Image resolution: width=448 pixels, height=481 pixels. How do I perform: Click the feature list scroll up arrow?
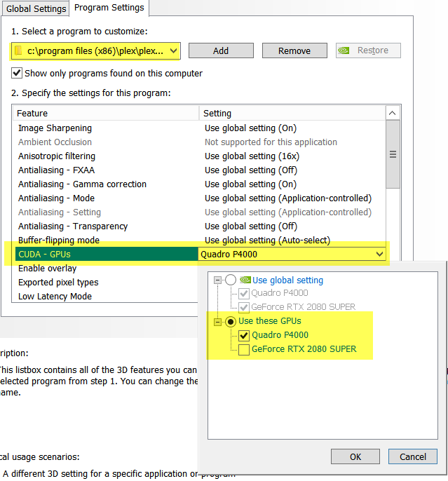click(x=393, y=113)
